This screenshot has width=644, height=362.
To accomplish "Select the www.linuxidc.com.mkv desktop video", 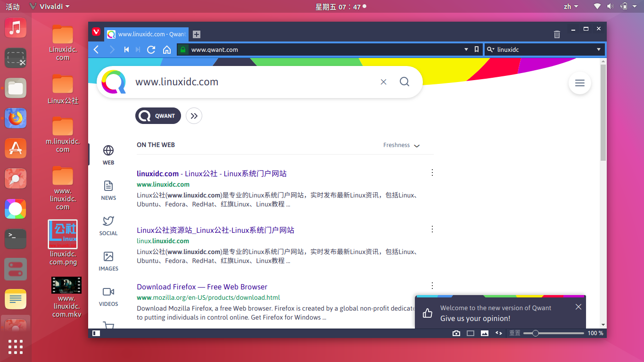I will coord(66,297).
